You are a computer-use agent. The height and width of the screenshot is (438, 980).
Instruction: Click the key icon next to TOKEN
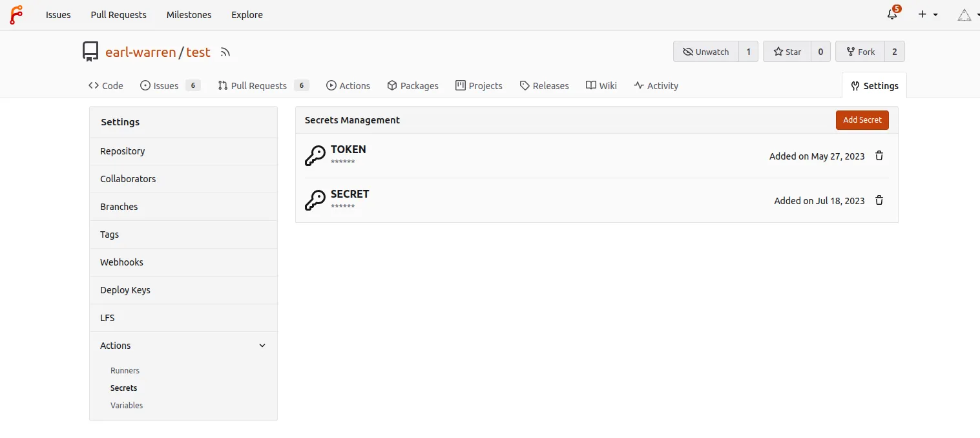pos(315,156)
